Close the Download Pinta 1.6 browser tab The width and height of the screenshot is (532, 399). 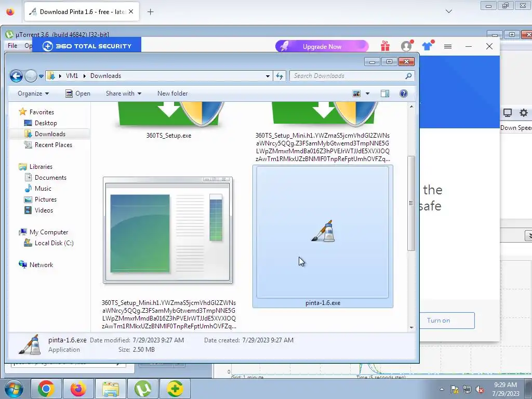pyautogui.click(x=131, y=11)
